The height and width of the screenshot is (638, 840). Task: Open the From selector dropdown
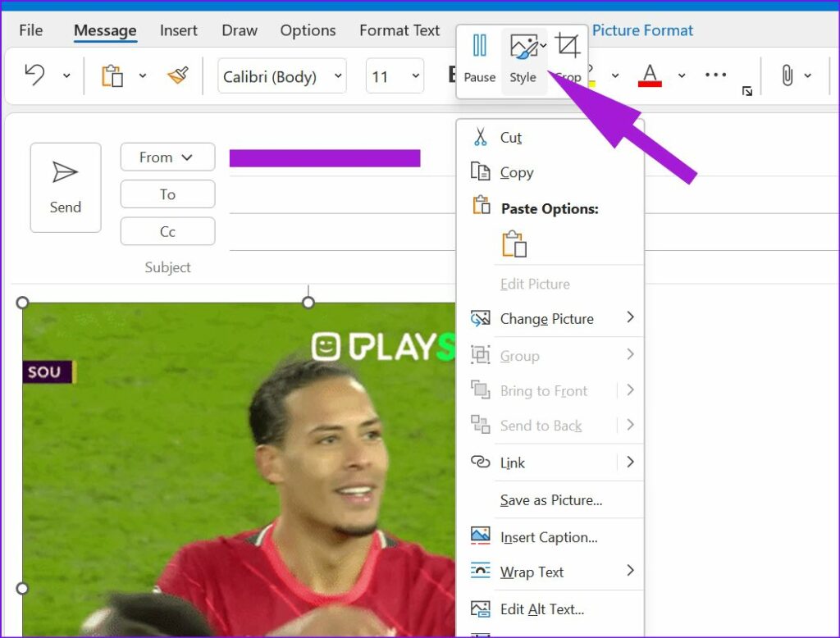167,157
